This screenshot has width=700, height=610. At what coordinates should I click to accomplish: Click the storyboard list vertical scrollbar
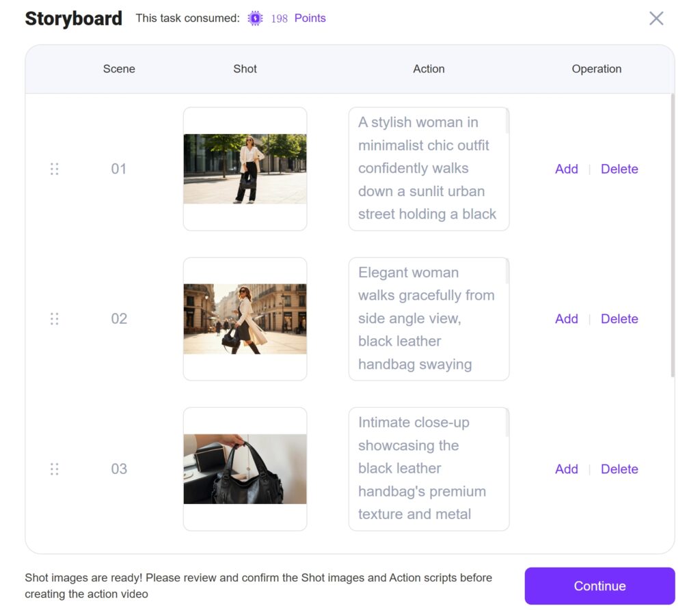(x=673, y=236)
